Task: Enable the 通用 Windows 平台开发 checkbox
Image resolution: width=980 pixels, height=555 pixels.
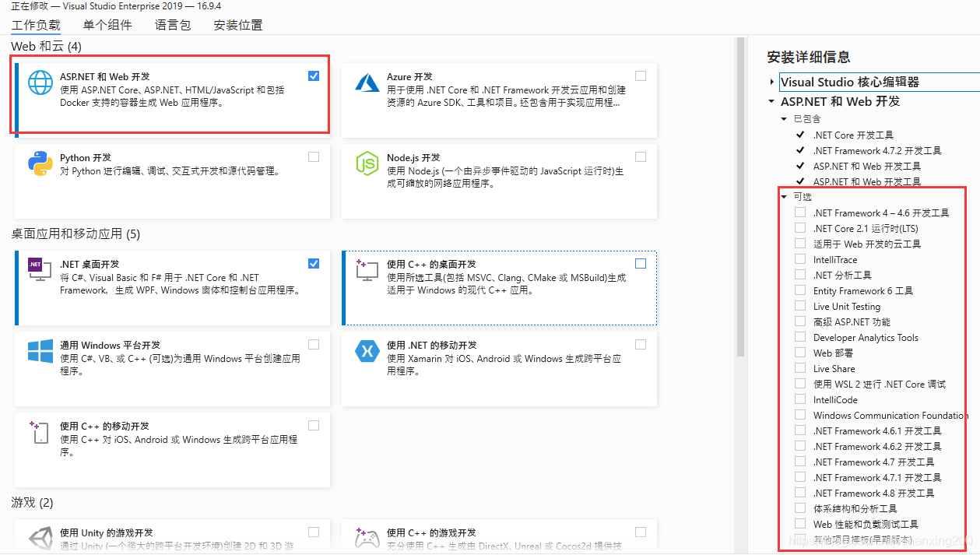Action: click(x=314, y=344)
